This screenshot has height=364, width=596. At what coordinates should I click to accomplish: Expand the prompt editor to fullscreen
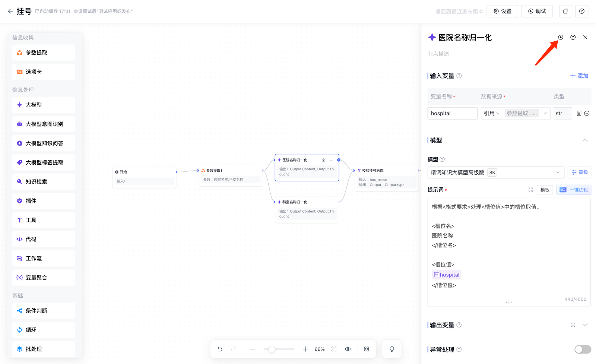531,190
